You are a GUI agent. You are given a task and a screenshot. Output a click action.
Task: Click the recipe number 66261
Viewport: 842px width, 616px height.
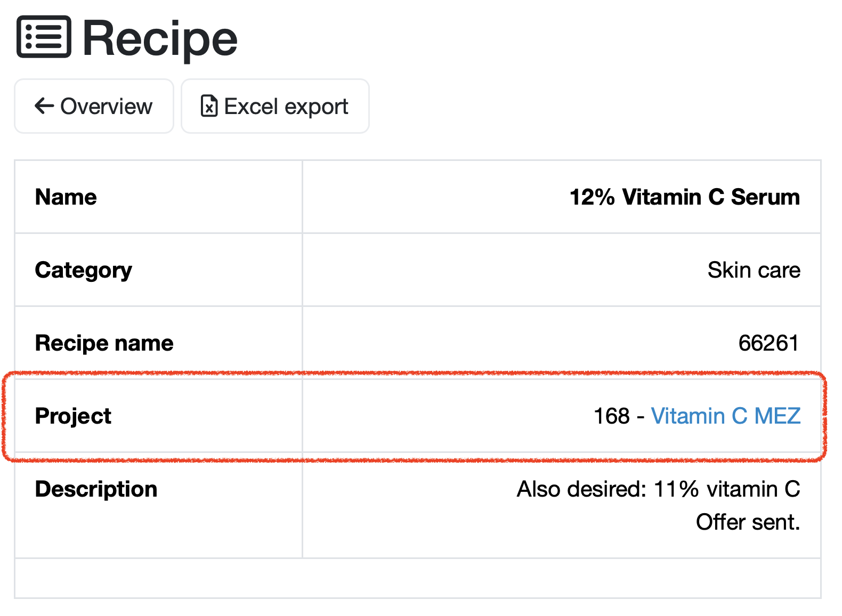tap(768, 343)
